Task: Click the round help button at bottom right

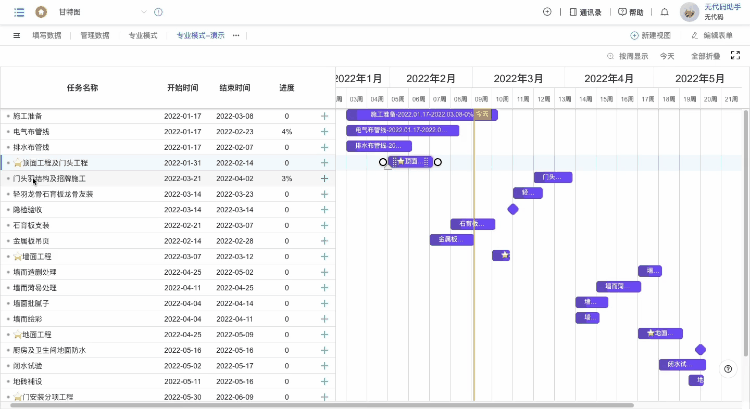Action: pyautogui.click(x=728, y=369)
